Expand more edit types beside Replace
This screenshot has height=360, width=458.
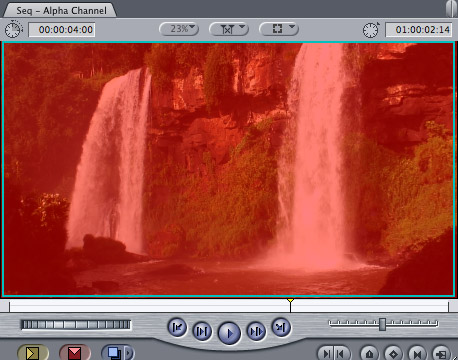(129, 353)
